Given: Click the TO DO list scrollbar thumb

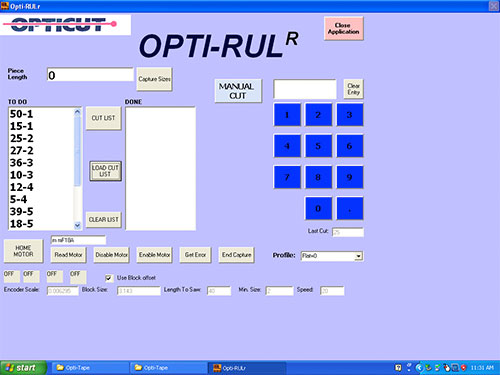Looking at the screenshot, I should [x=77, y=151].
